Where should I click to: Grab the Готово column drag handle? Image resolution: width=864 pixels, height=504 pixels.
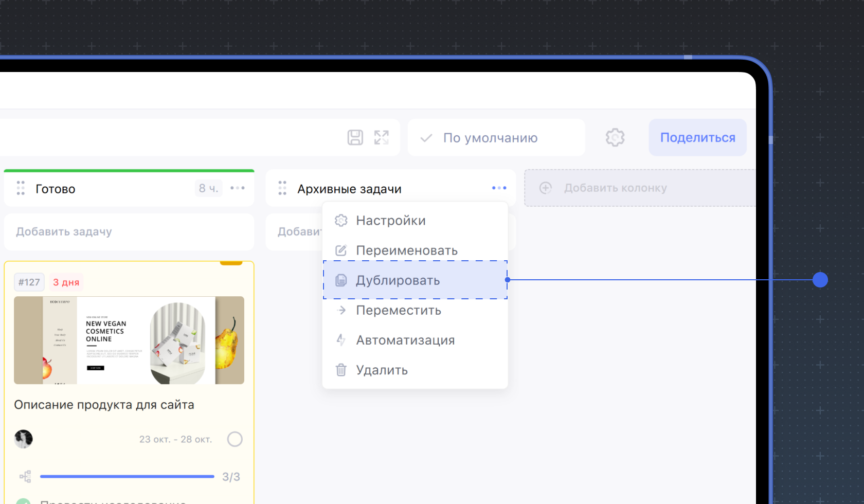21,188
